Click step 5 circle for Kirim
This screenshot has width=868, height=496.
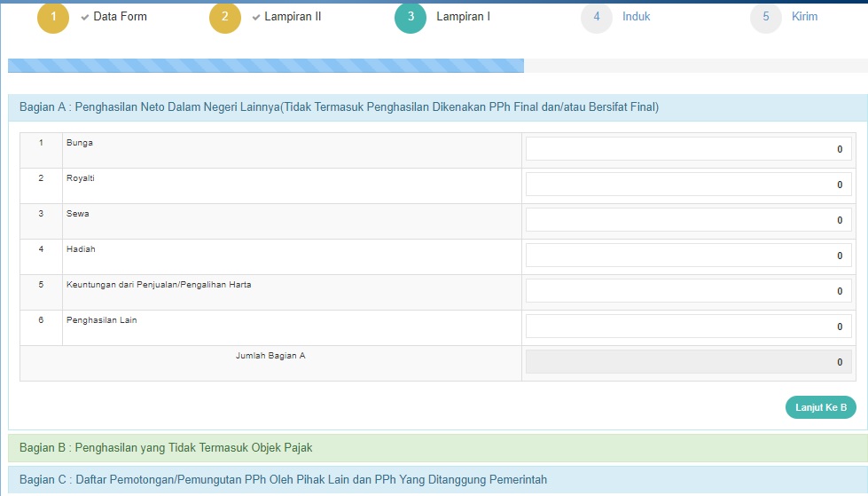coord(766,18)
